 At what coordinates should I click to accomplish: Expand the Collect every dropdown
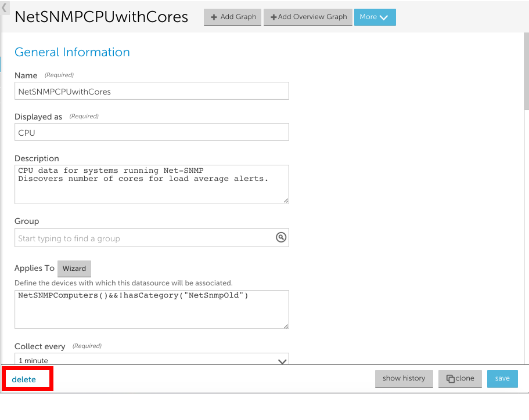[152, 359]
